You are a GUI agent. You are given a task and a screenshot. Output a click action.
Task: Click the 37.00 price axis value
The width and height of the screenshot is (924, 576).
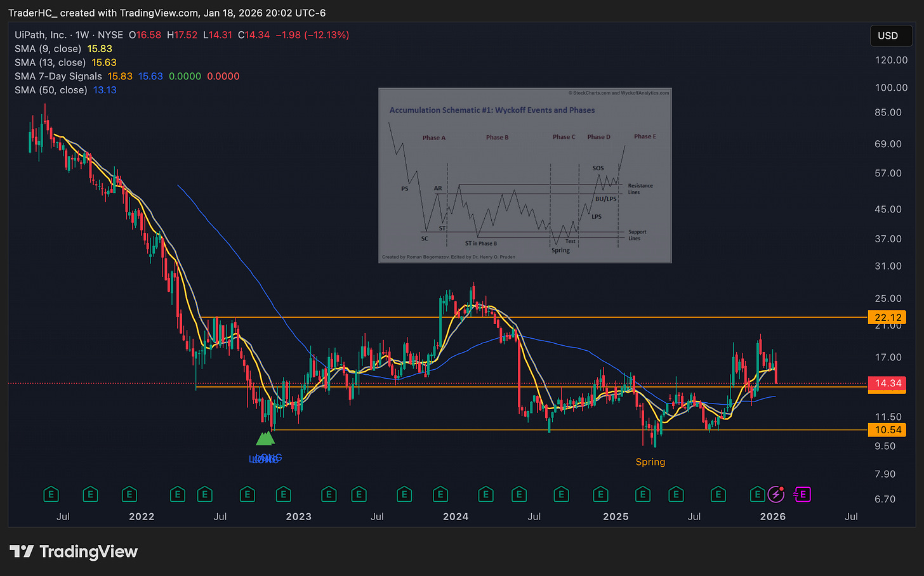888,239
